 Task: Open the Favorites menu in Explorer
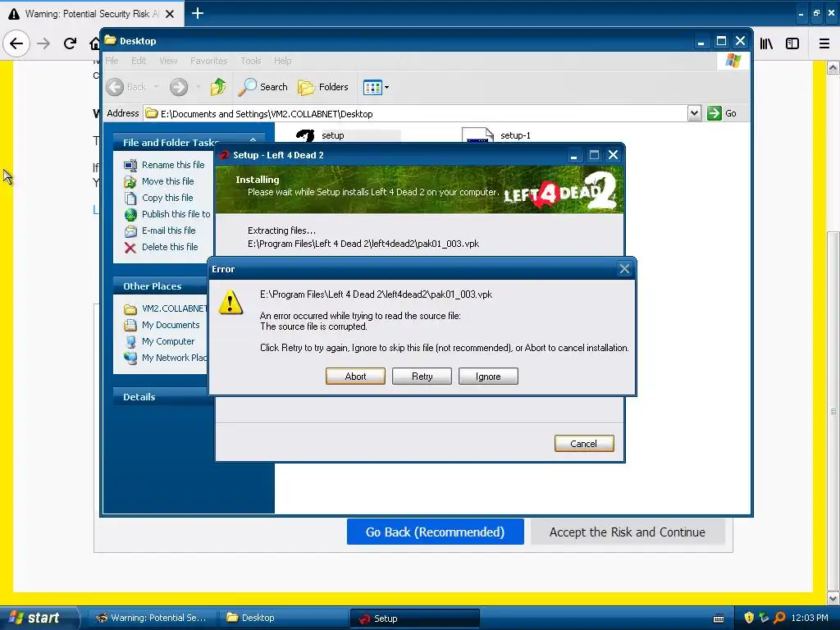(209, 61)
